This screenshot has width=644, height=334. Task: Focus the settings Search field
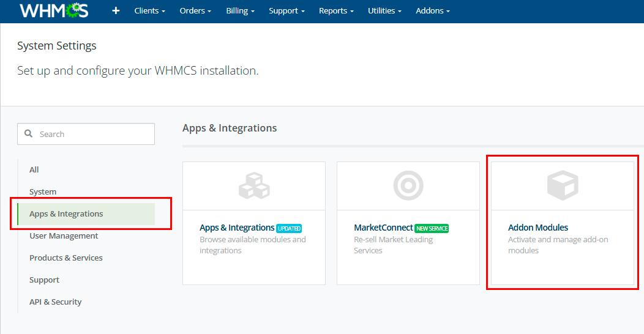[92, 134]
